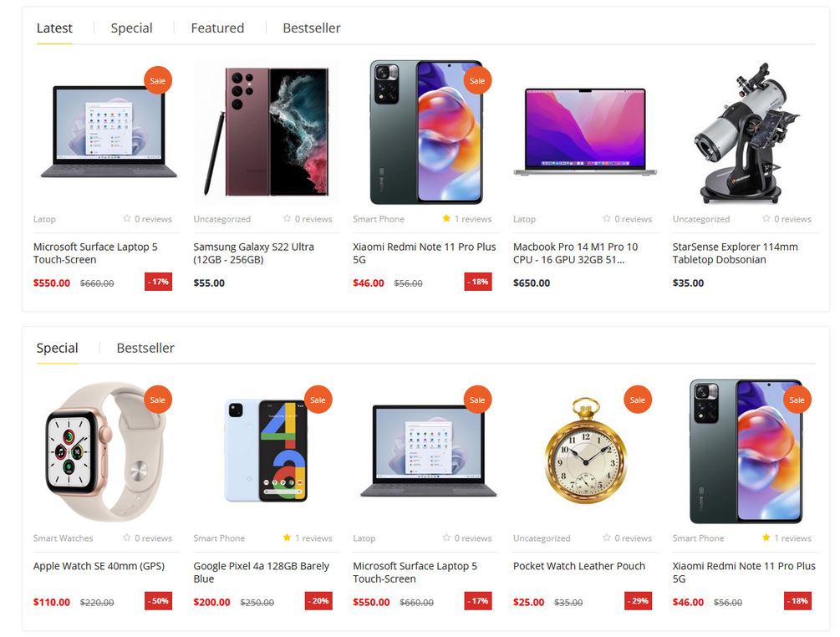Click the Macbook Pro laptop product image

[x=585, y=132]
